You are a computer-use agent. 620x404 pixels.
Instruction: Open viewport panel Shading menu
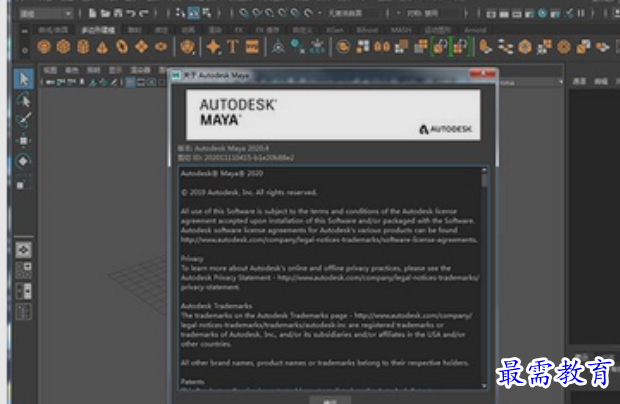72,70
